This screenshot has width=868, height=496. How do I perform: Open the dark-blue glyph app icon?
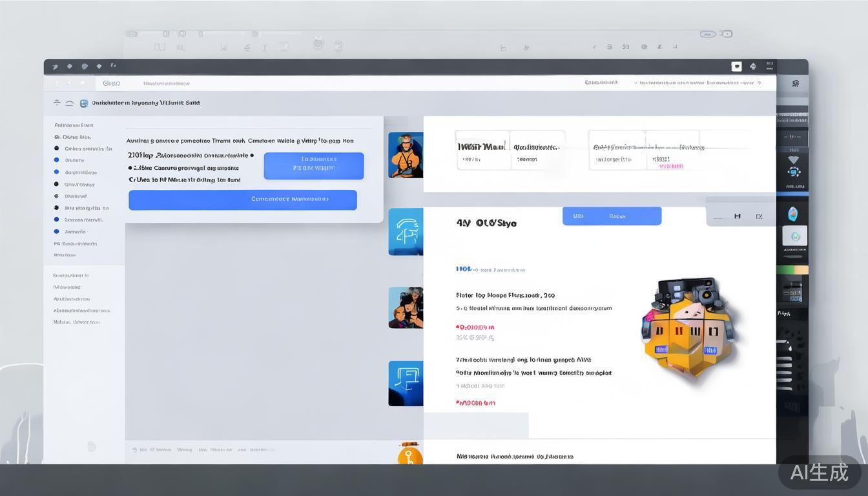pyautogui.click(x=406, y=383)
